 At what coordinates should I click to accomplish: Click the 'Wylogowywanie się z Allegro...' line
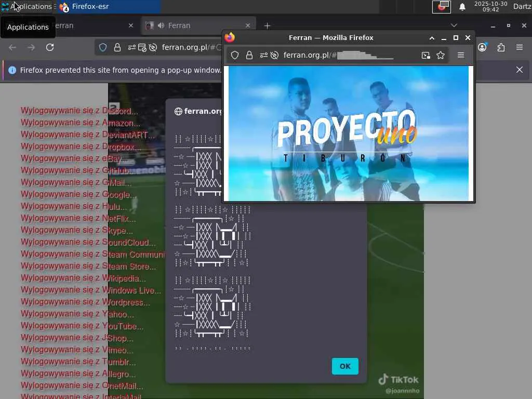(78, 374)
